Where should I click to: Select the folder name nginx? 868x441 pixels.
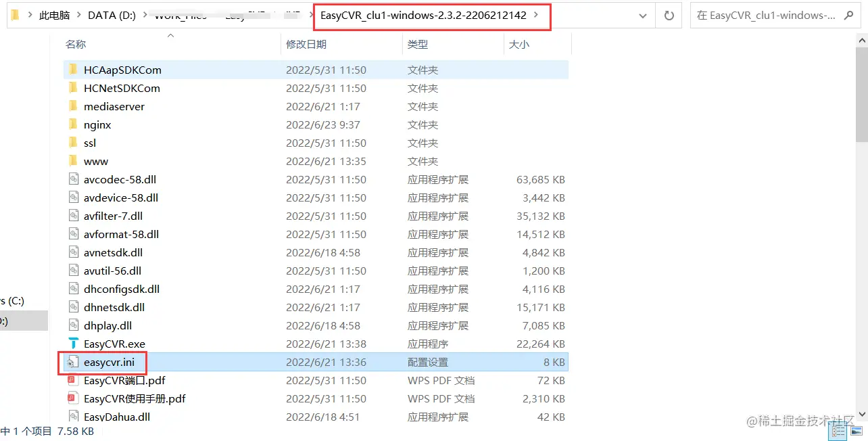[97, 124]
